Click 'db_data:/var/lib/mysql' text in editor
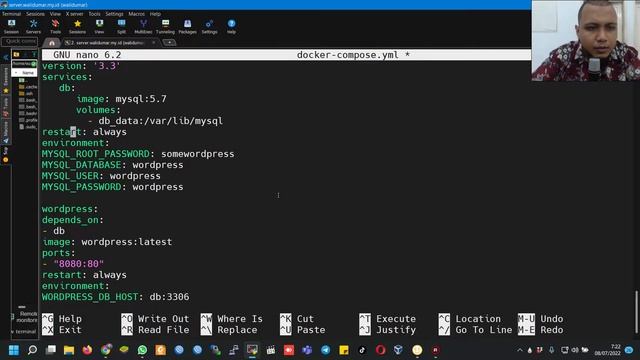Viewport: 640px width, 360px height. tap(161, 121)
